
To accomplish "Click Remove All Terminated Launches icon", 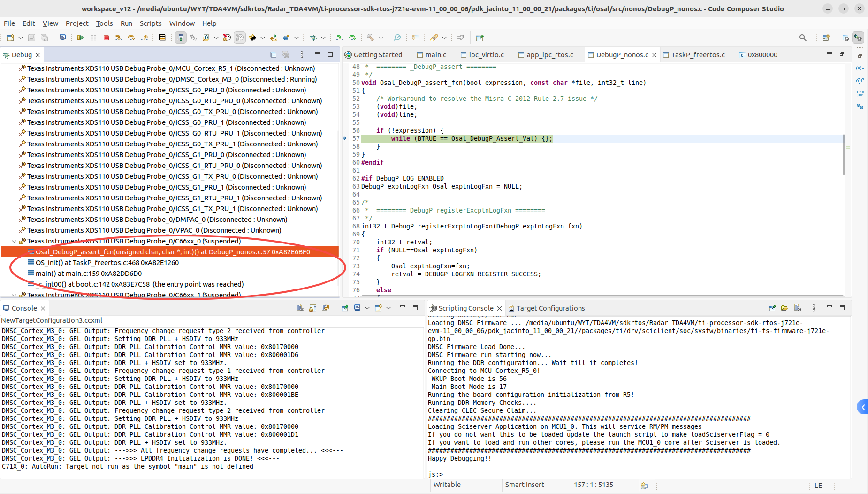I will 286,55.
